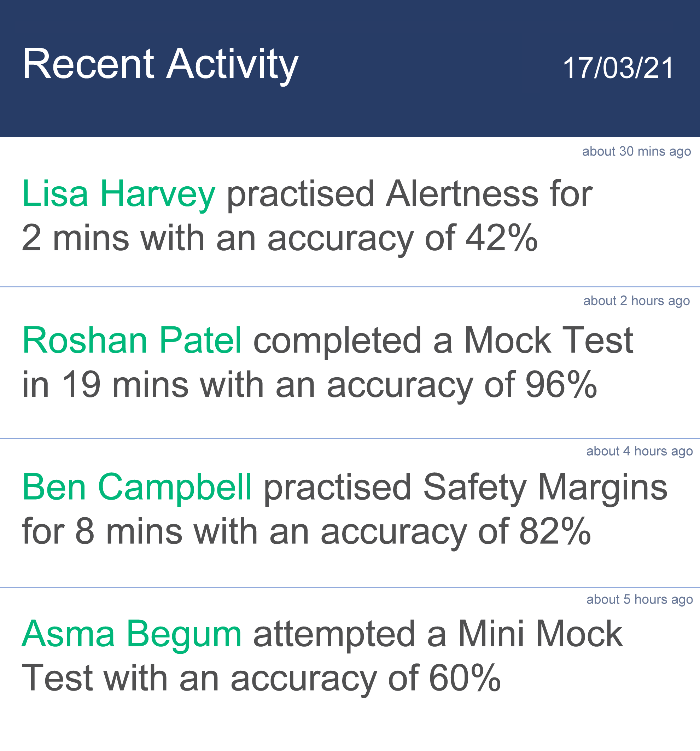This screenshot has width=700, height=751.
Task: Open Roshan Patel's profile link
Action: 132,341
